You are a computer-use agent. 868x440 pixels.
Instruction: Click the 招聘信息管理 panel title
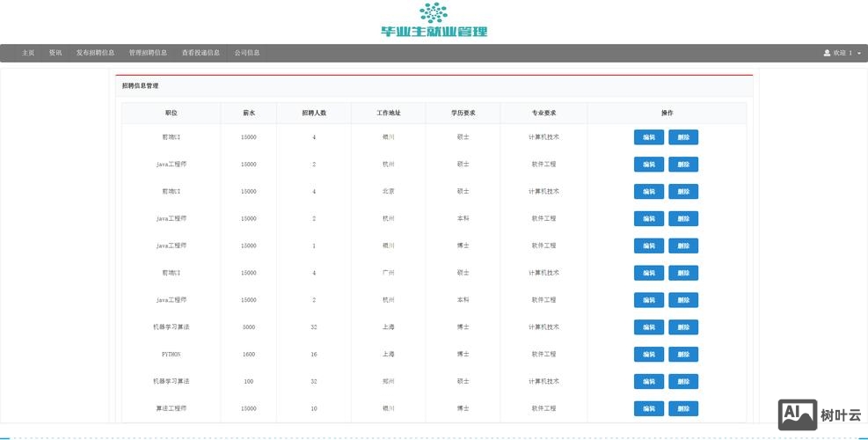click(x=140, y=86)
